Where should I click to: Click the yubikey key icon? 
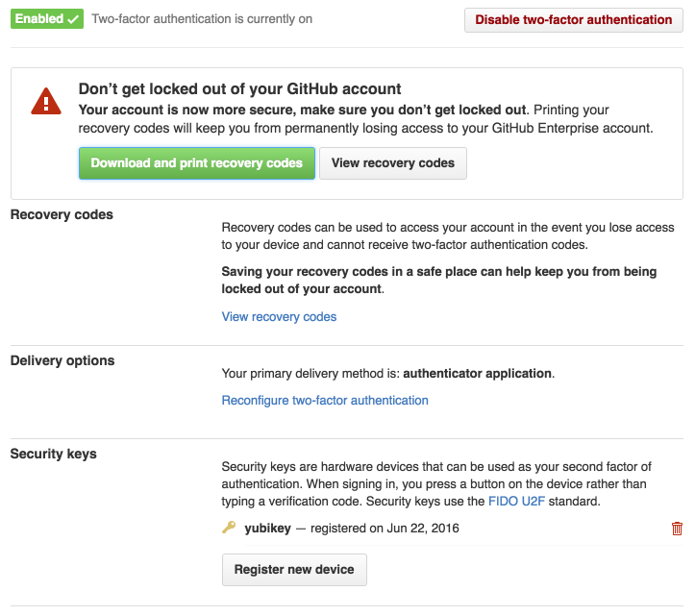click(229, 528)
